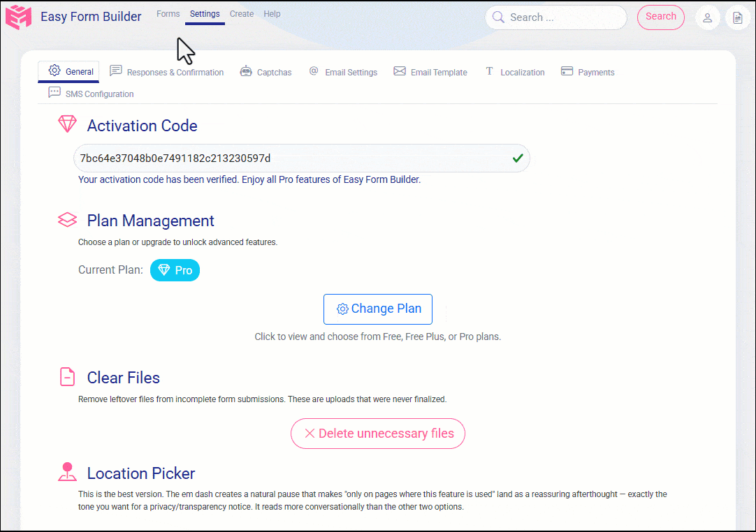Switch to the General tab
This screenshot has width=756, height=532.
click(x=69, y=72)
